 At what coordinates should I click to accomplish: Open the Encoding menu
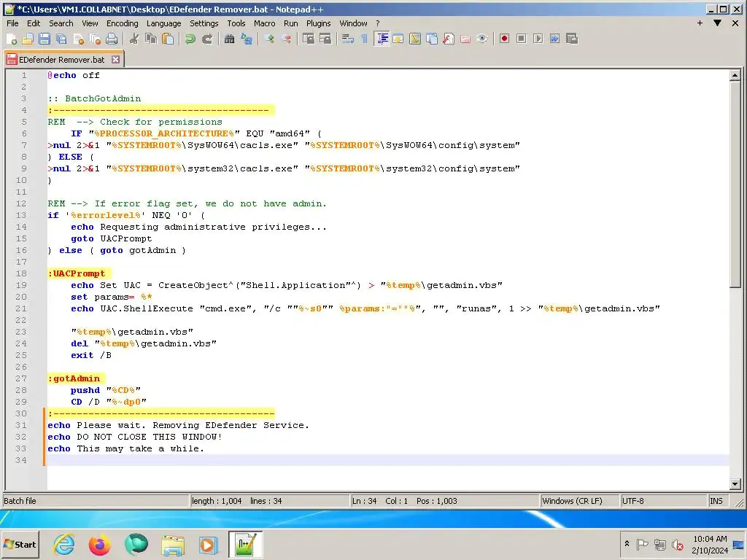(x=122, y=23)
